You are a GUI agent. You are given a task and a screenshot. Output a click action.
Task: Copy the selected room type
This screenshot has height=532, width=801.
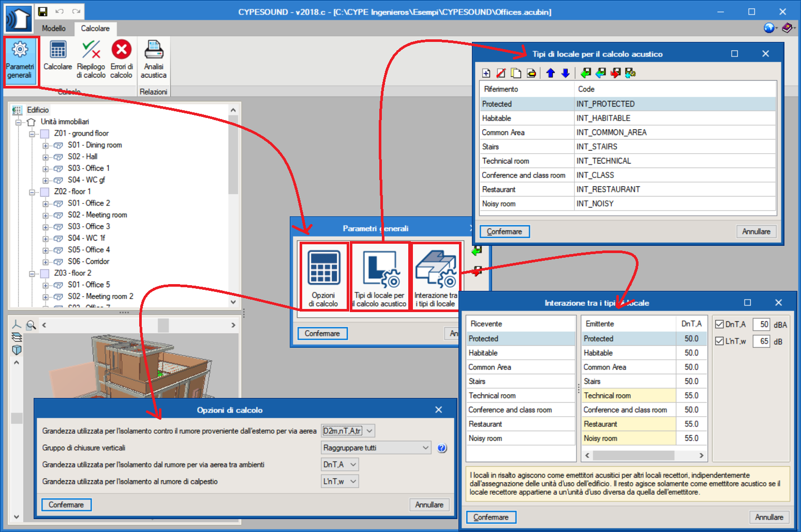[x=516, y=73]
